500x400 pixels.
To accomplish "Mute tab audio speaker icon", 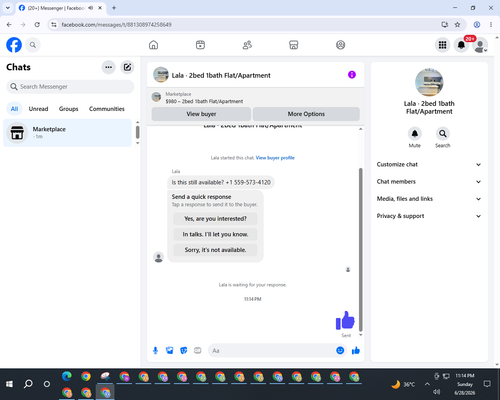I will point(91,8).
